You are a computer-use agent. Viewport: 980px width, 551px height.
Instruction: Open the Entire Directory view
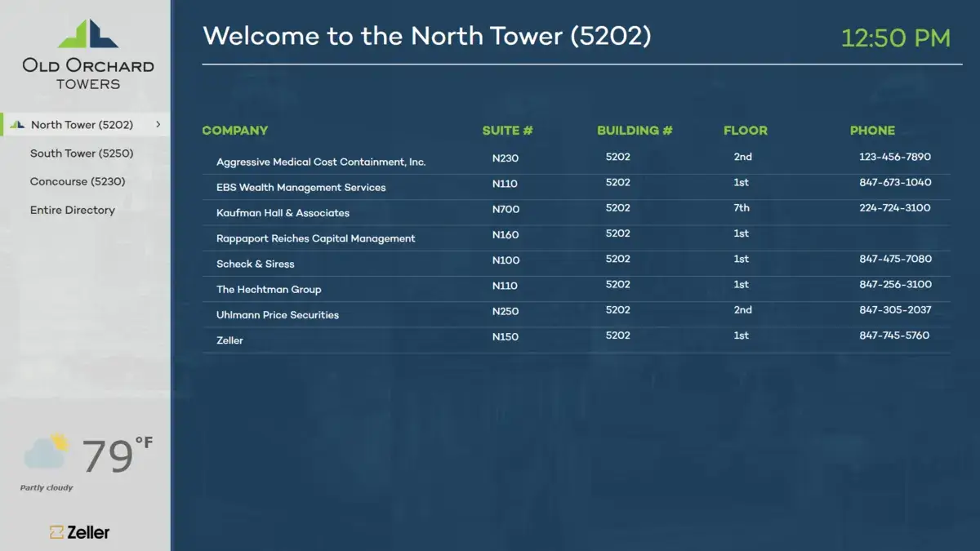[x=74, y=210]
